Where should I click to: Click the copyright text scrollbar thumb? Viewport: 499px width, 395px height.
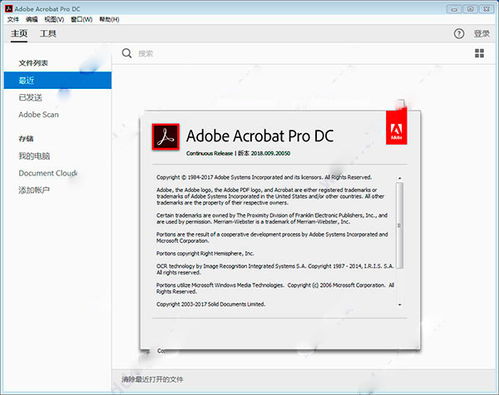coord(399,226)
